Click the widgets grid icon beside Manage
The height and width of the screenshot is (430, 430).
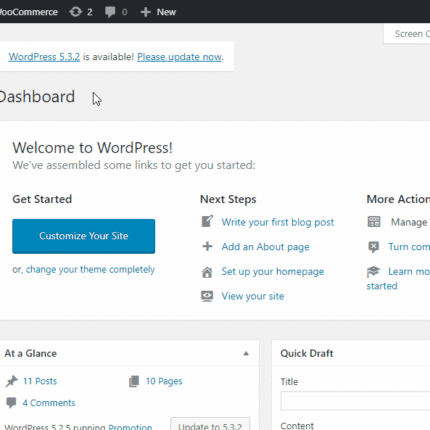pos(374,222)
